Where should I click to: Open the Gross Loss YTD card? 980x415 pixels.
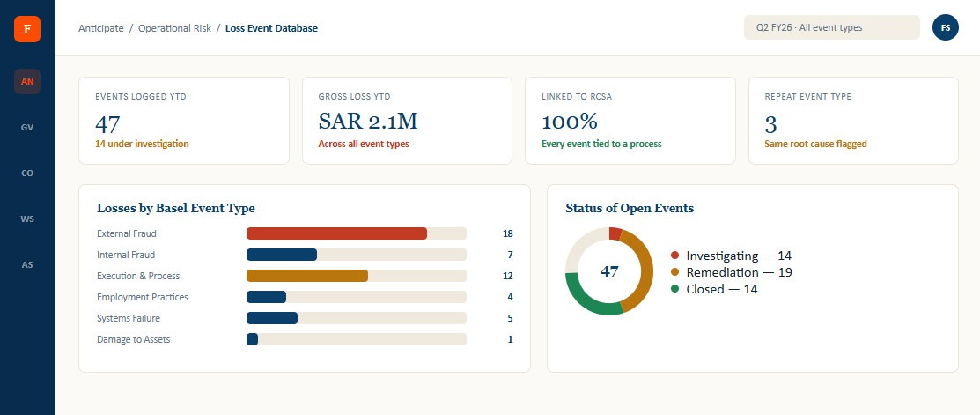coord(407,121)
